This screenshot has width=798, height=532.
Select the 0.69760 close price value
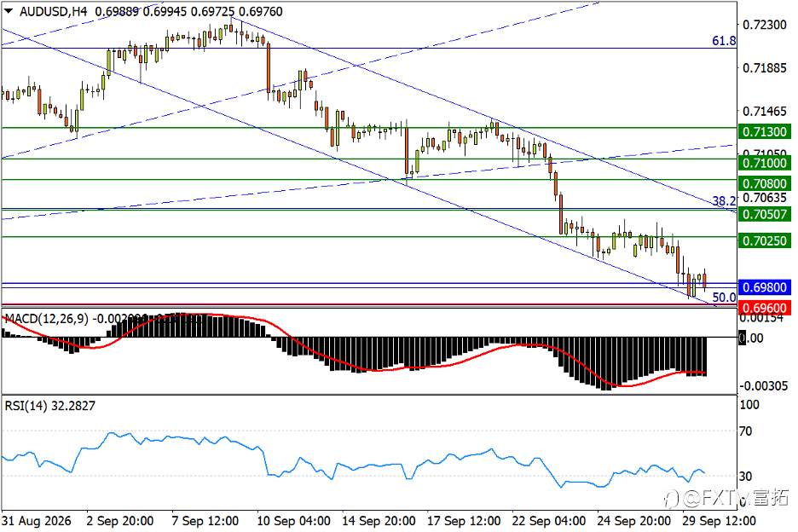261,12
